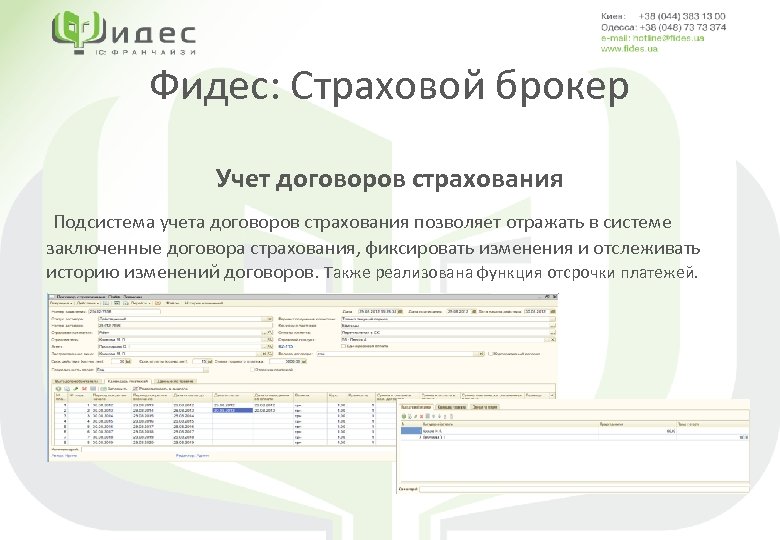Image resolution: width=780 pixels, height=540 pixels.
Task: Click the Редактор: Админ label at window bottom
Action: pos(193,455)
